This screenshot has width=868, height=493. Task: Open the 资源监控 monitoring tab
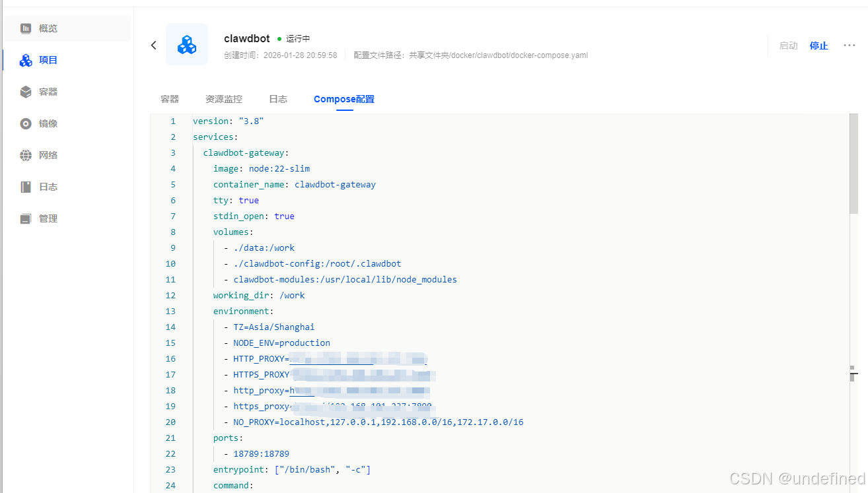pos(223,98)
